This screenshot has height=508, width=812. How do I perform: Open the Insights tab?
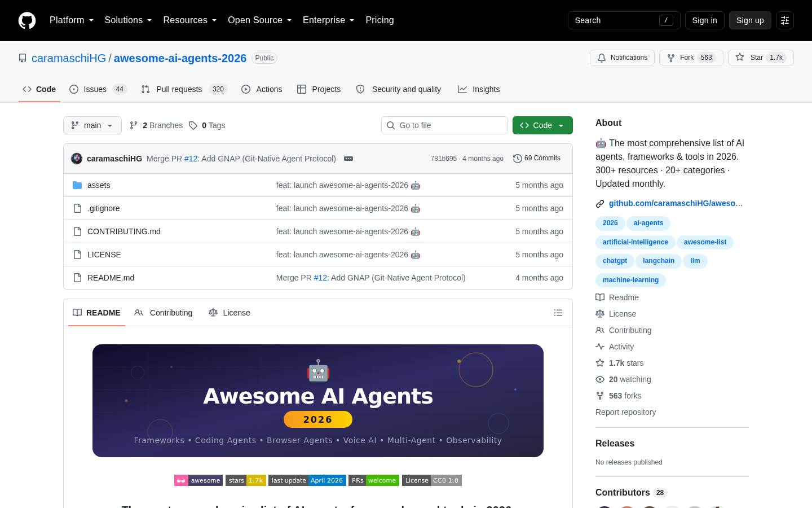pyautogui.click(x=479, y=89)
